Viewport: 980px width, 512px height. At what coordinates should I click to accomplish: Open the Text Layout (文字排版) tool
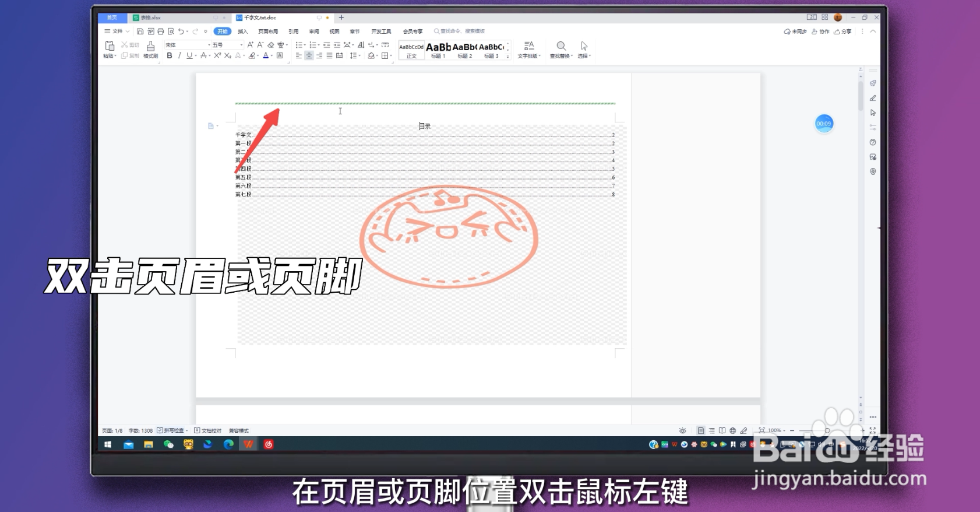tap(529, 50)
